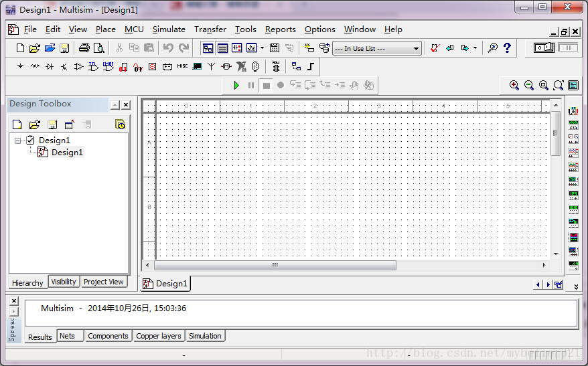Place a transistor component
The image size is (588, 366).
(64, 67)
